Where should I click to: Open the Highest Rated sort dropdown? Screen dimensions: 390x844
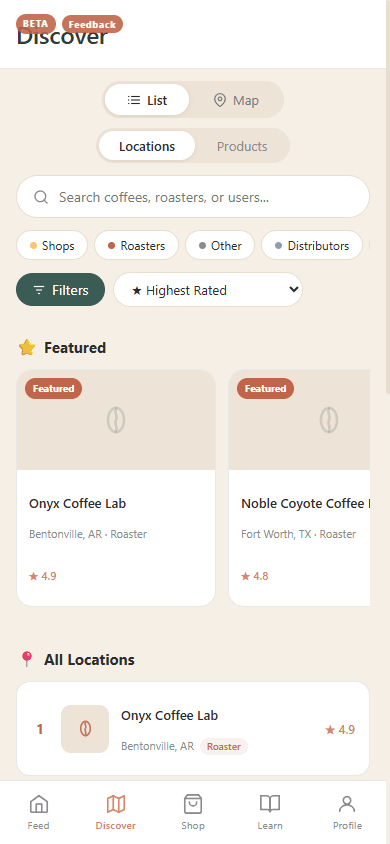click(208, 290)
